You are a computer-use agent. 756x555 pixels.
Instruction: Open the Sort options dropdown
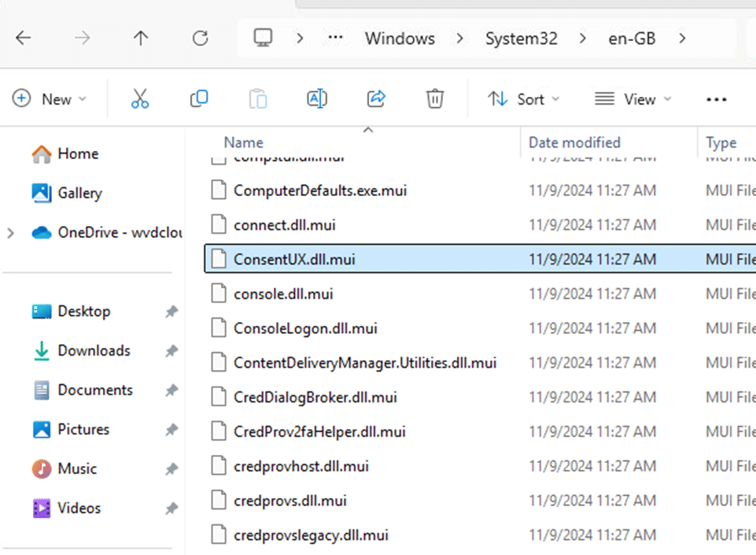524,99
